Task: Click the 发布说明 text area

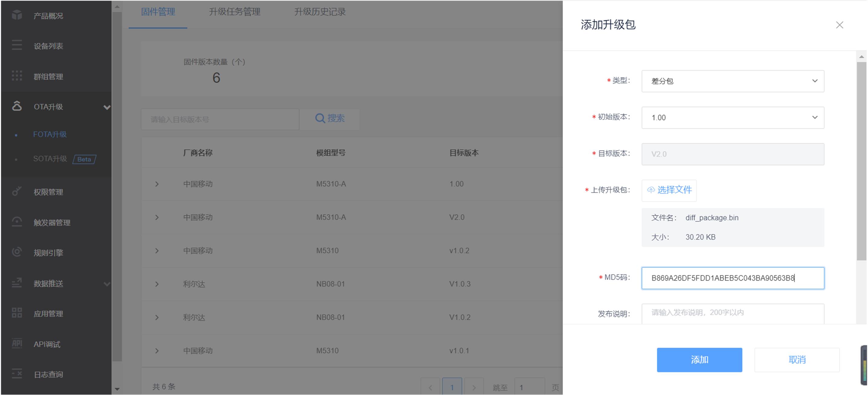Action: point(733,314)
